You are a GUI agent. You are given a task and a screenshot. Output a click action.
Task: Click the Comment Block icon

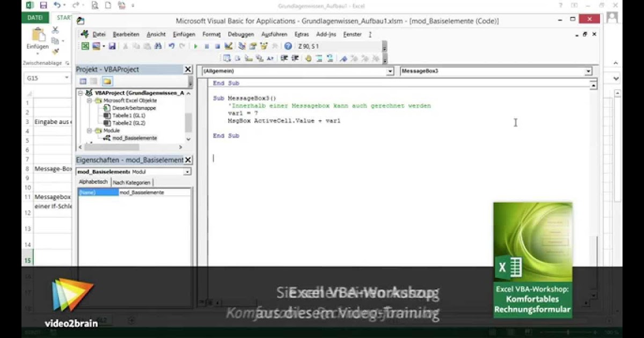pyautogui.click(x=319, y=58)
